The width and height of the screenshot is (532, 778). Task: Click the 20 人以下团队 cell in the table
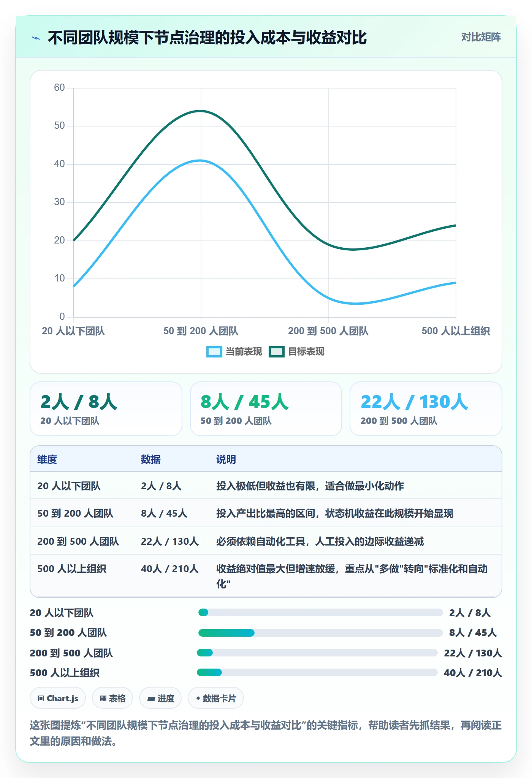coord(69,486)
